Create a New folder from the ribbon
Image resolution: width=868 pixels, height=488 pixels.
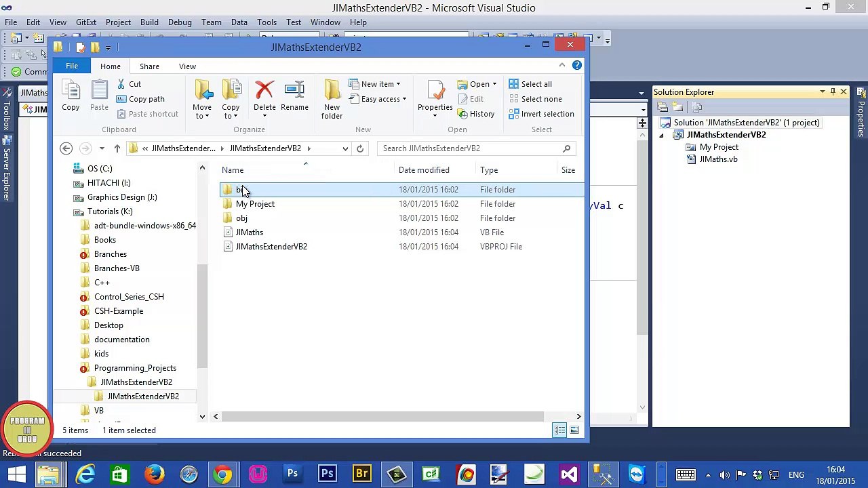[332, 100]
